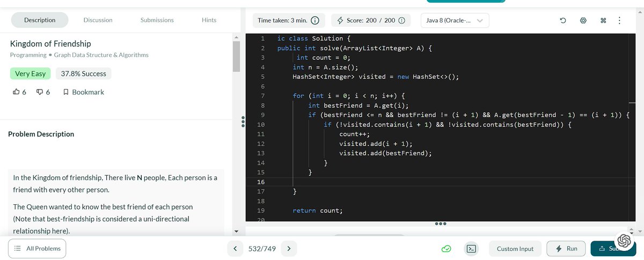The width and height of the screenshot is (644, 260).
Task: Click the 'class Solution {' line
Action: (314, 39)
